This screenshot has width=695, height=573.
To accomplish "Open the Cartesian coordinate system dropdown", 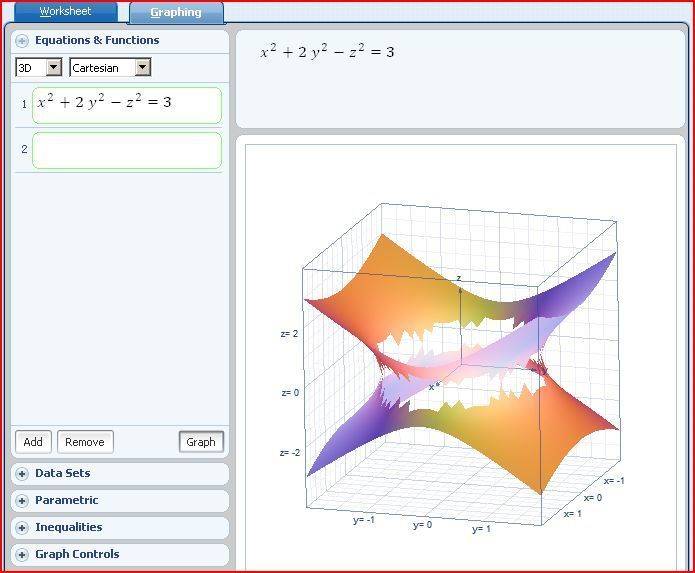I will [110, 68].
